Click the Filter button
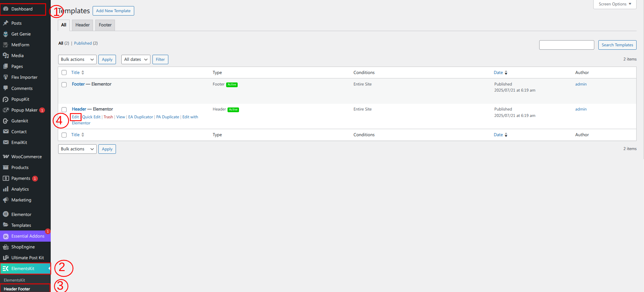This screenshot has height=292, width=644. click(160, 59)
